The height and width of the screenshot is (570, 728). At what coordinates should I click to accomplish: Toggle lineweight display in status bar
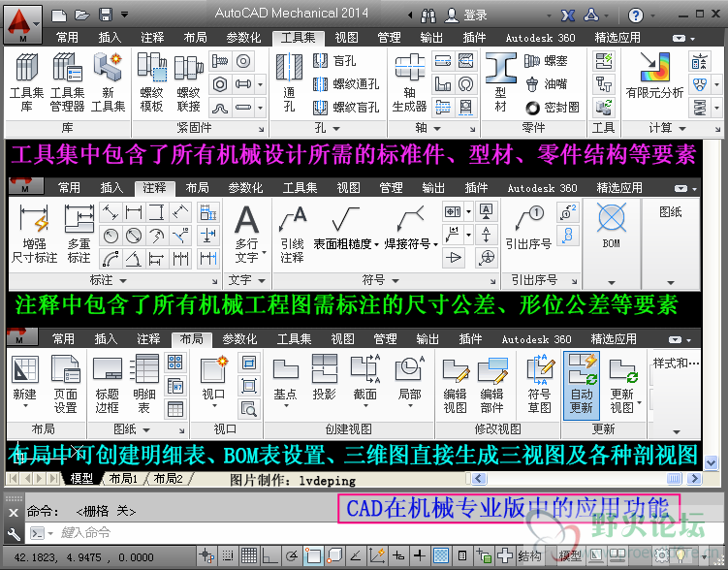[420, 555]
